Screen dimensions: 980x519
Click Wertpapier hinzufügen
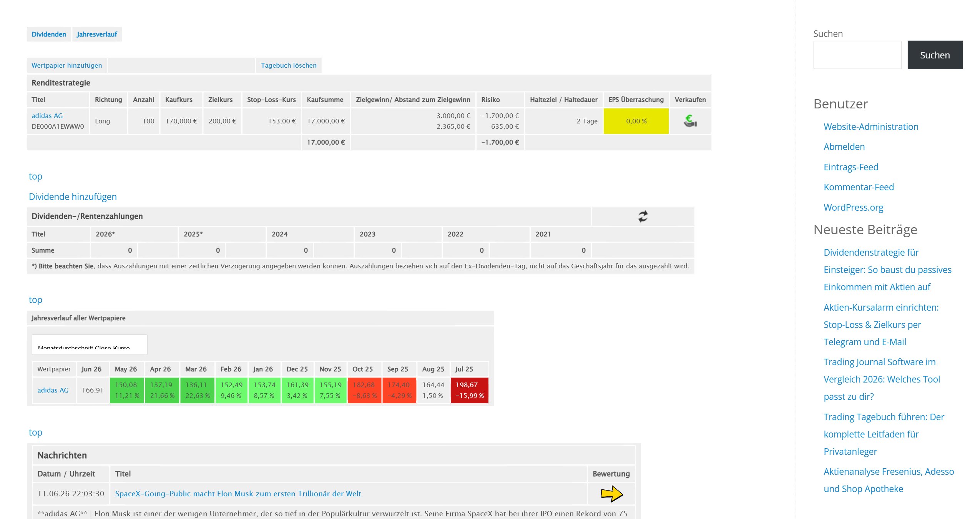coord(67,65)
